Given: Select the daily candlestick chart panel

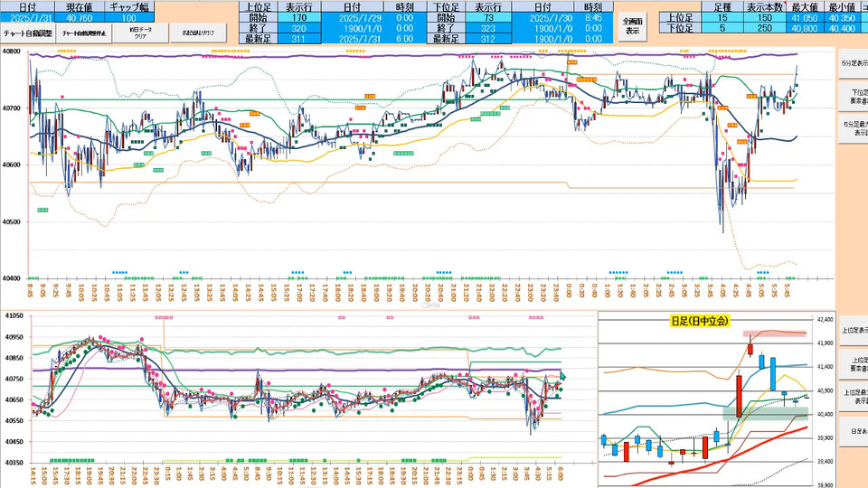Looking at the screenshot, I should pos(717,399).
